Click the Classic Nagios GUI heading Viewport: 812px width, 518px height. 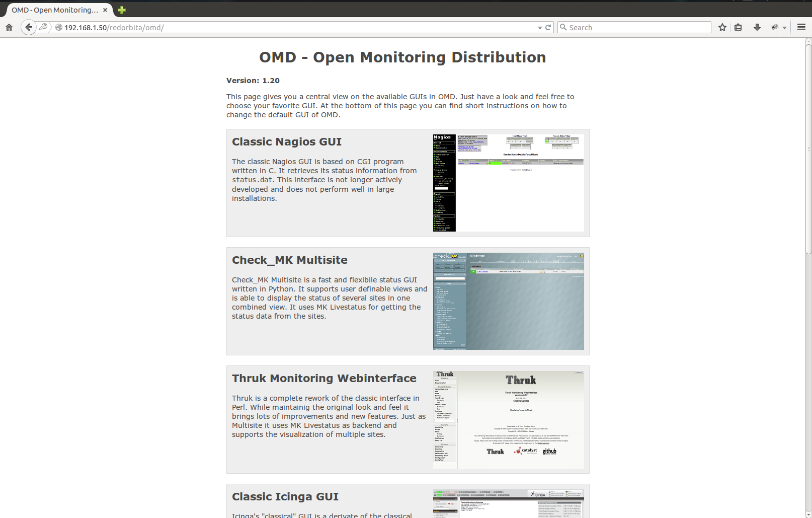pyautogui.click(x=286, y=142)
